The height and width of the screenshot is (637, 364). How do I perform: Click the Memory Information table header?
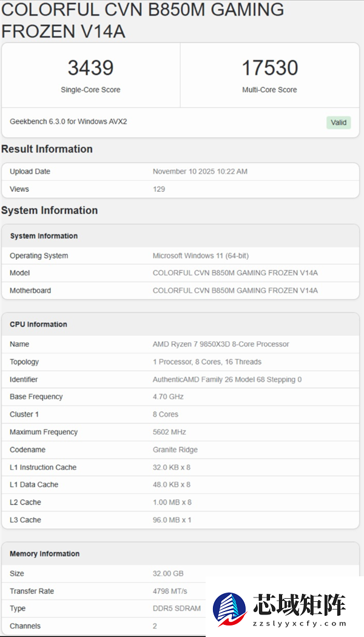[44, 554]
